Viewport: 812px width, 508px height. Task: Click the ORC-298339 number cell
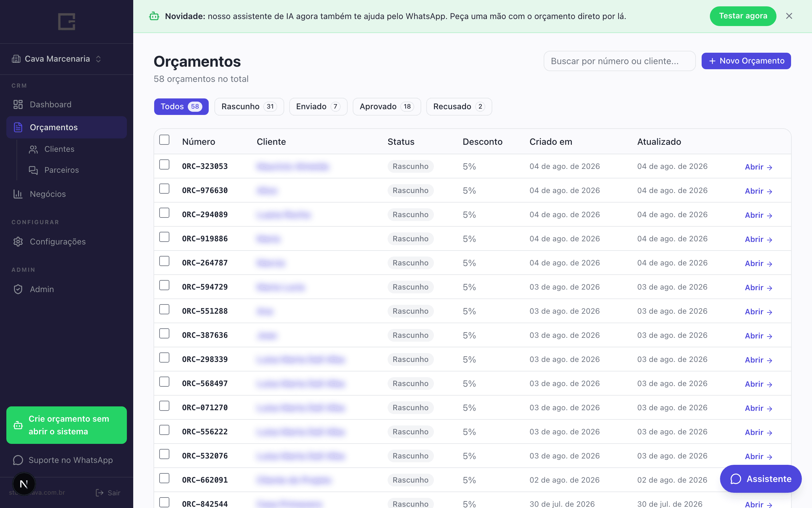pos(205,359)
